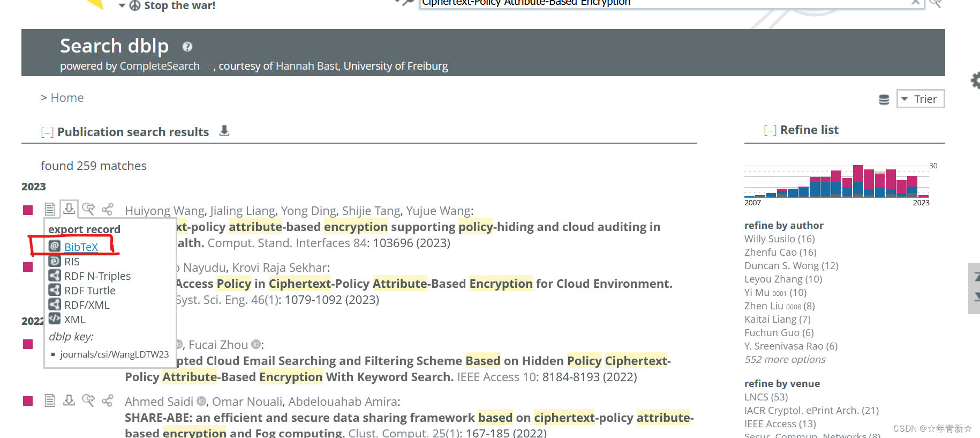Screen dimensions: 980x438
Task: Show 552 more author options
Action: tap(785, 360)
